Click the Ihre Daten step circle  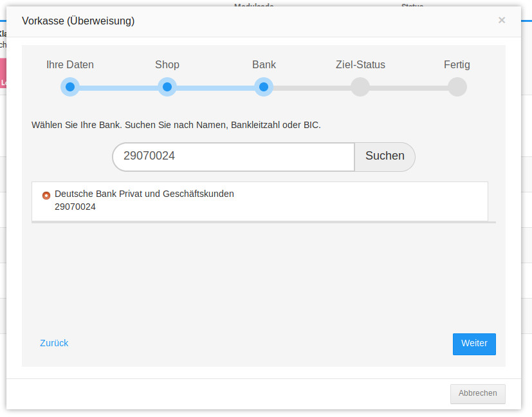pyautogui.click(x=70, y=87)
